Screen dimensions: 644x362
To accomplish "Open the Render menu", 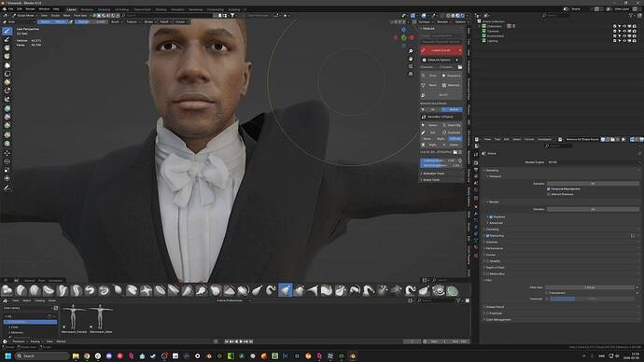I will coord(31,8).
